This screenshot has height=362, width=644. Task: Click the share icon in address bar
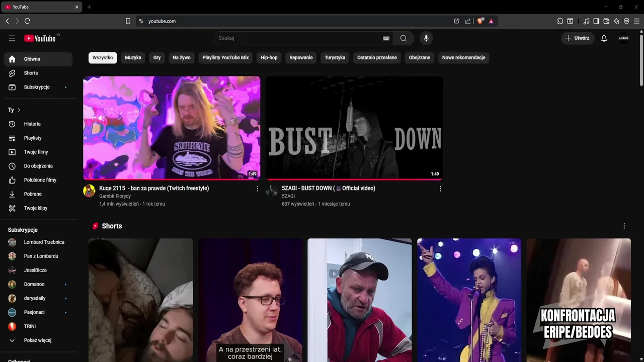point(468,21)
